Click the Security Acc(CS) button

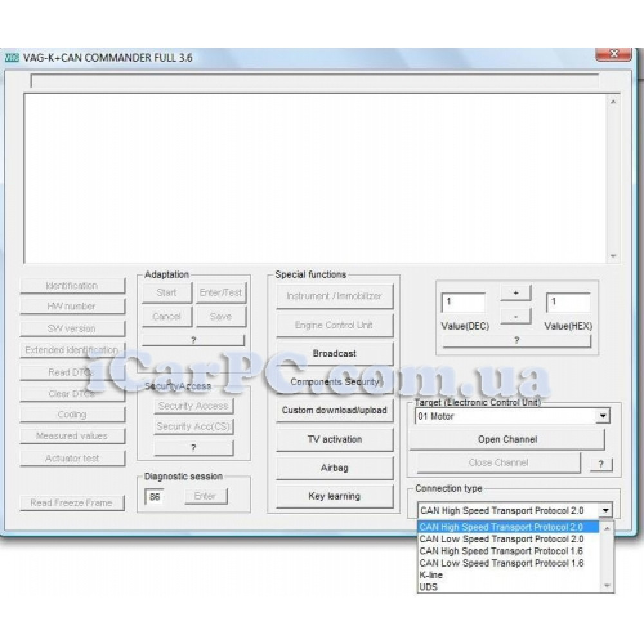pos(193,426)
